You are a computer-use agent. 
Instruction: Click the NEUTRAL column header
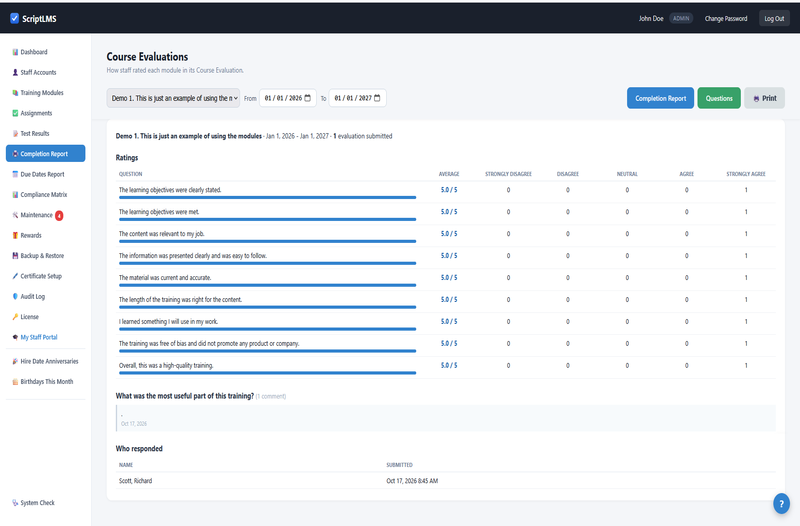tap(627, 174)
